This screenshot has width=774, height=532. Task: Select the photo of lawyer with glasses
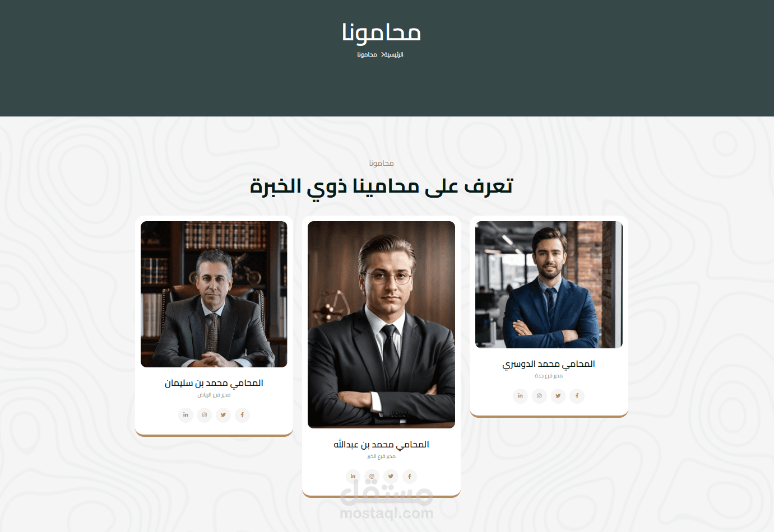381,325
